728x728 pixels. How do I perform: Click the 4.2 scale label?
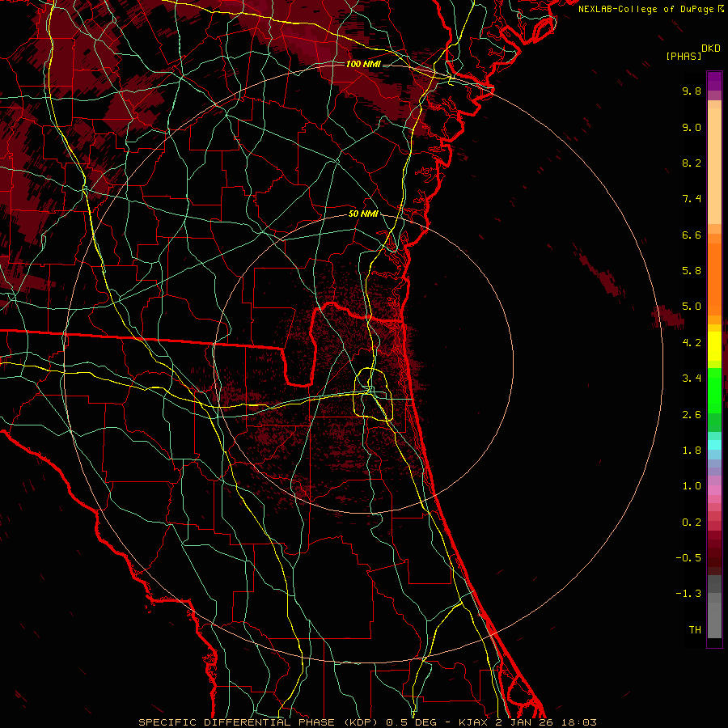692,343
